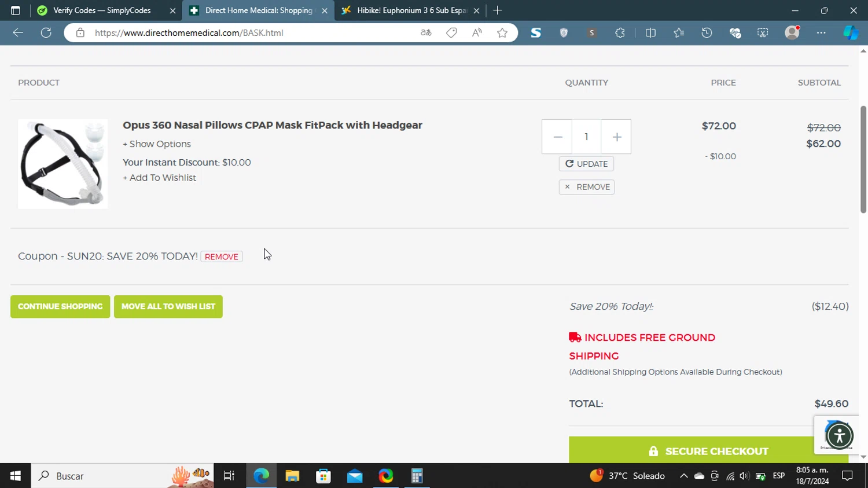
Task: Open the notifications center icon
Action: 848,476
